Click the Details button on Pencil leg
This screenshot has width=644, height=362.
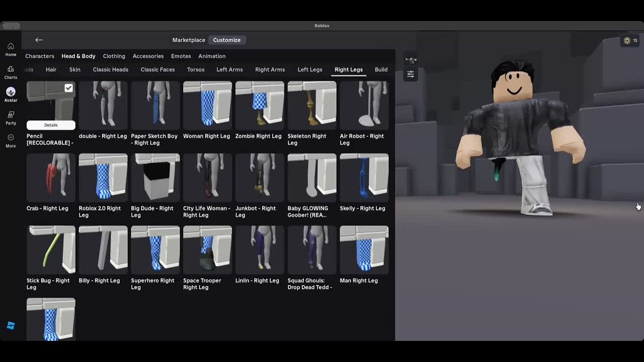point(51,125)
